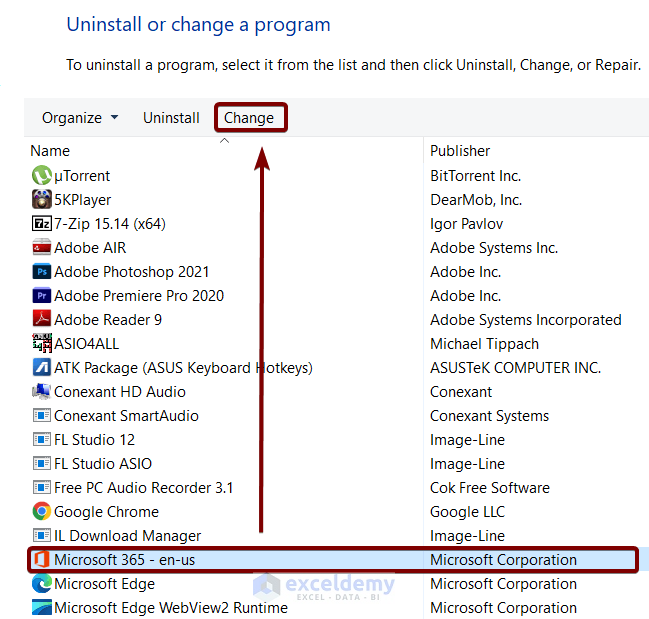Select the Google Chrome entry name
This screenshot has width=649, height=619.
106,512
